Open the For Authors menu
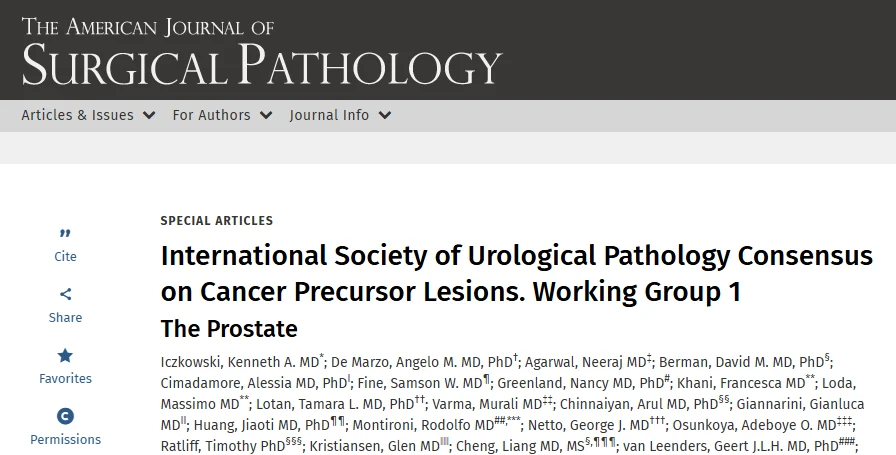Image resolution: width=896 pixels, height=455 pixels. [x=211, y=115]
